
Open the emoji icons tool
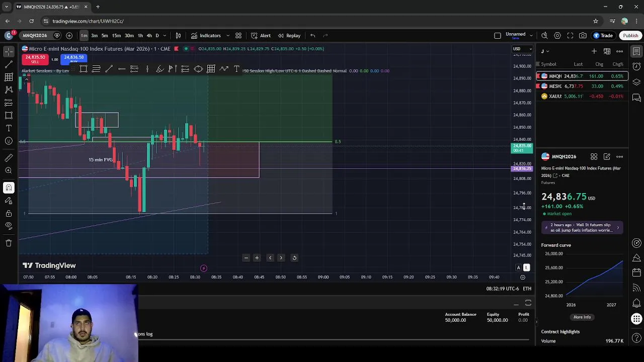click(9, 141)
